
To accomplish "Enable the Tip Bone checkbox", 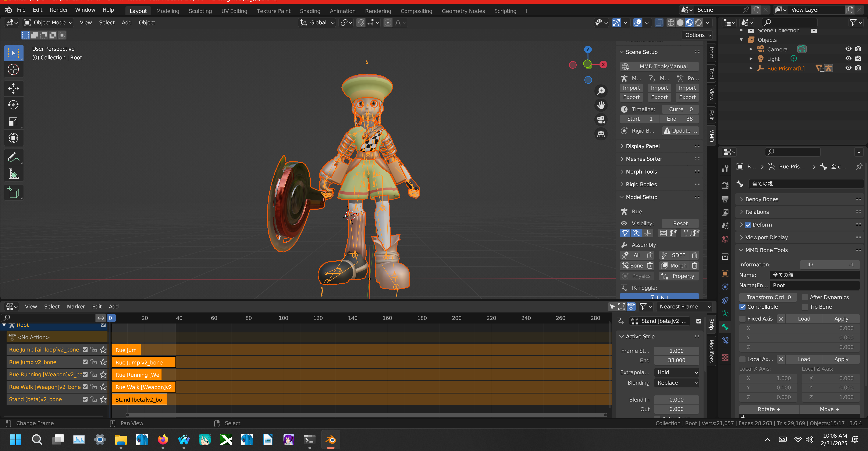I will click(805, 307).
